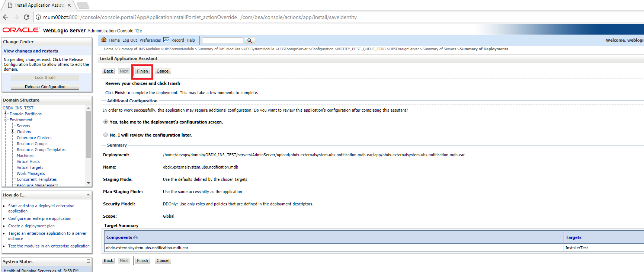This screenshot has width=644, height=272.
Task: Expand the Domain Partitions tree node
Action: pos(6,113)
